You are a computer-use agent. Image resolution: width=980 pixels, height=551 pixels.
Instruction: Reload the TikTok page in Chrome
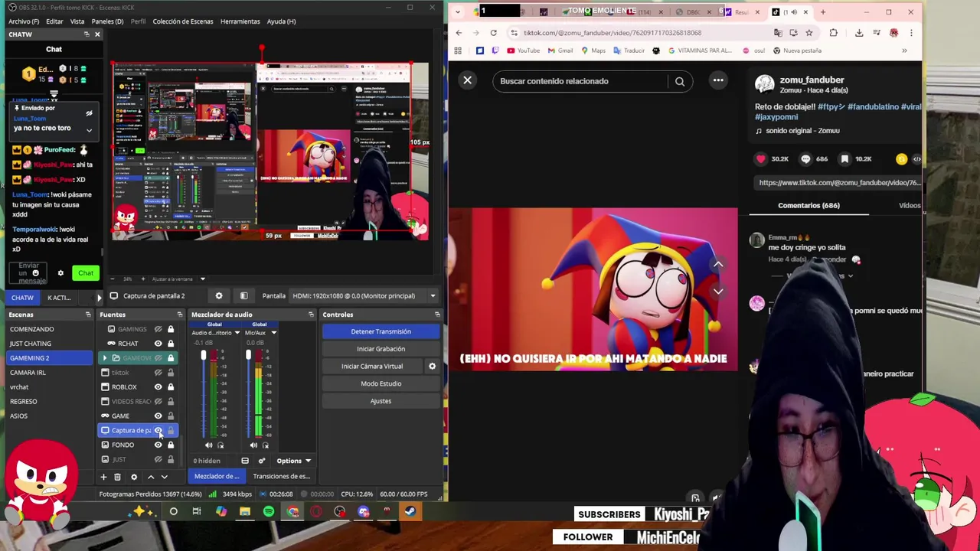tap(493, 33)
